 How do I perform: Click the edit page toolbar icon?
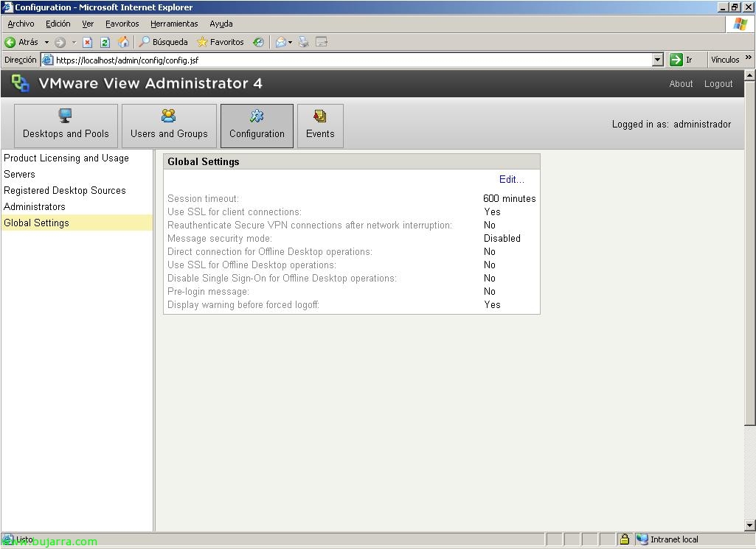click(x=322, y=43)
